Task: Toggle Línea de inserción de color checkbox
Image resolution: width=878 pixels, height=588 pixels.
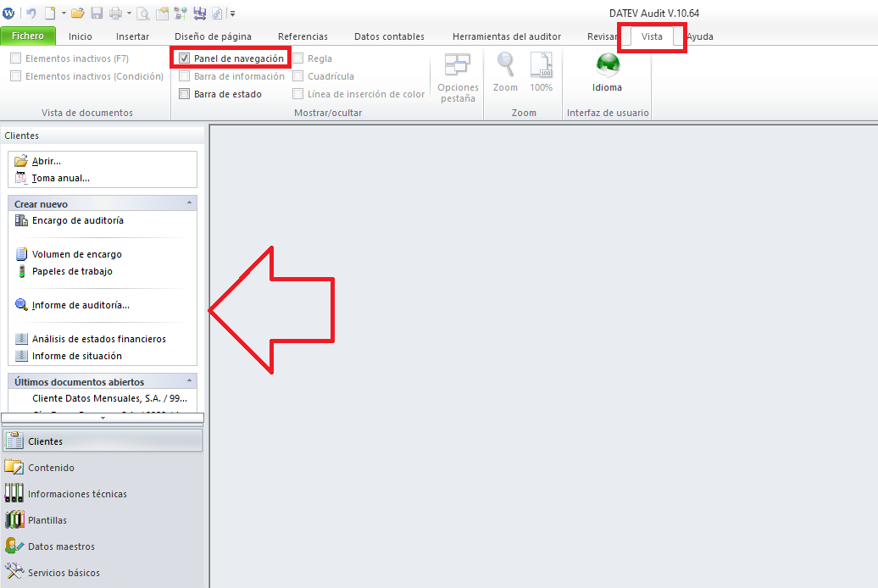Action: pyautogui.click(x=298, y=94)
